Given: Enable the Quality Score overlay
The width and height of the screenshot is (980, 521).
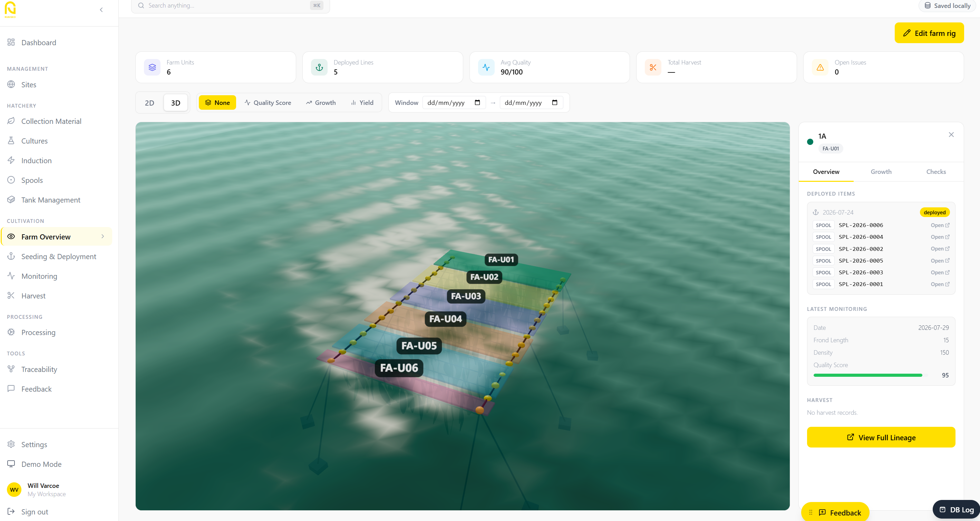Looking at the screenshot, I should (x=268, y=103).
